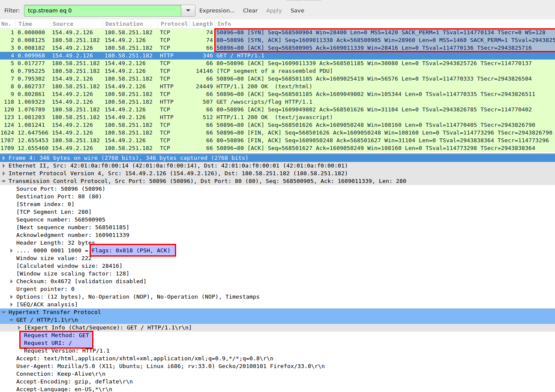Collapse the GET / HTTP/1.1\r\n node
Viewport: 555px width, 392px height.
pos(12,320)
